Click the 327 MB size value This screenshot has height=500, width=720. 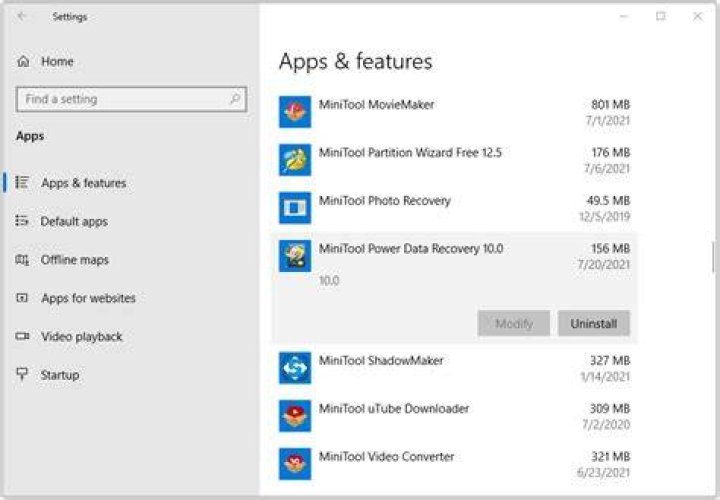pyautogui.click(x=610, y=360)
